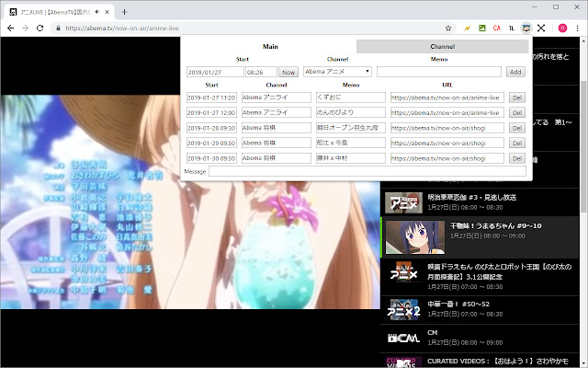Edit the memo field くずおに
The image size is (588, 368).
(x=351, y=98)
